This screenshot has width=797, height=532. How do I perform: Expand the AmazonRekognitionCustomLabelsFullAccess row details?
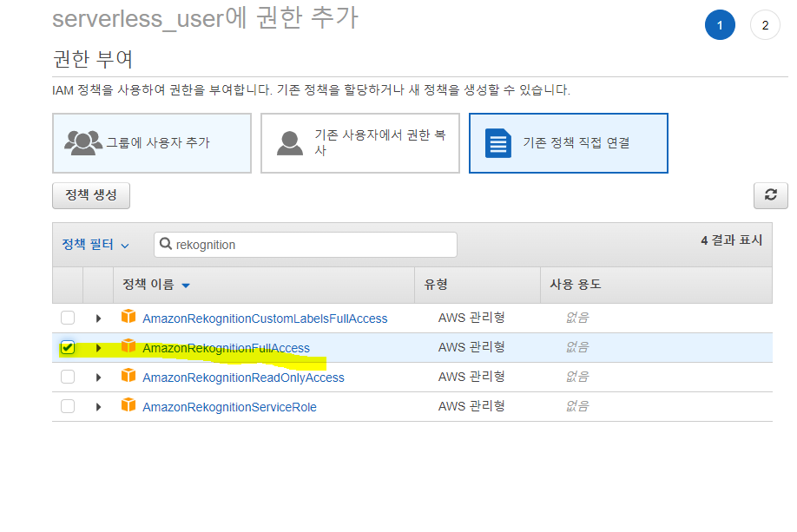pyautogui.click(x=99, y=319)
